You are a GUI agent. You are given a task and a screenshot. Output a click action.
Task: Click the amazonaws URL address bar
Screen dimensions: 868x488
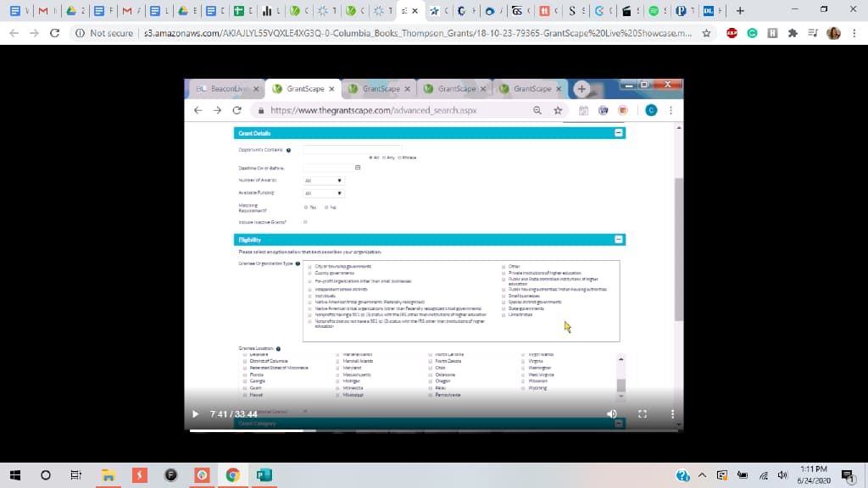click(417, 33)
